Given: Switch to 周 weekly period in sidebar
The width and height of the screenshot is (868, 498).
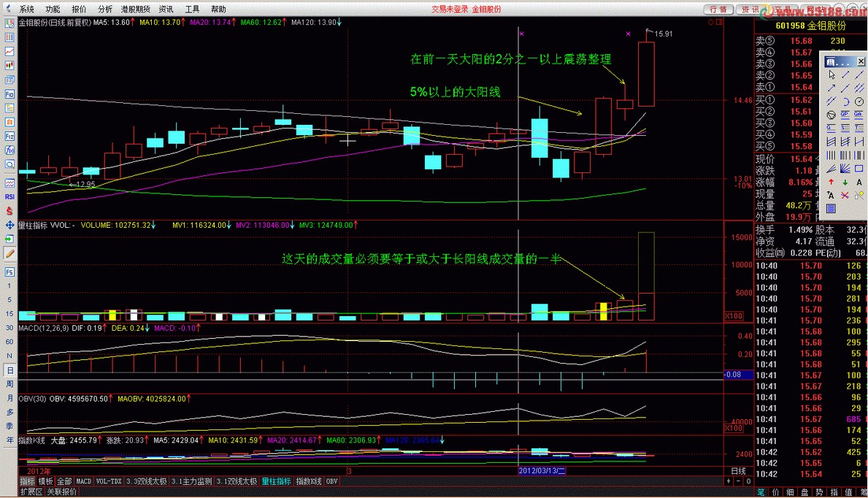Looking at the screenshot, I should pyautogui.click(x=9, y=384).
